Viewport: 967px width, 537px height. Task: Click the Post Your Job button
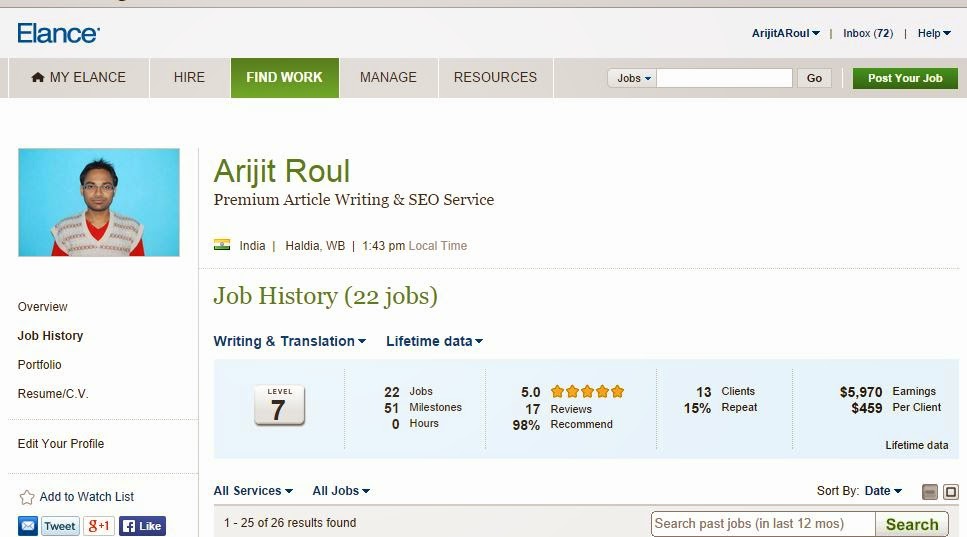coord(905,78)
